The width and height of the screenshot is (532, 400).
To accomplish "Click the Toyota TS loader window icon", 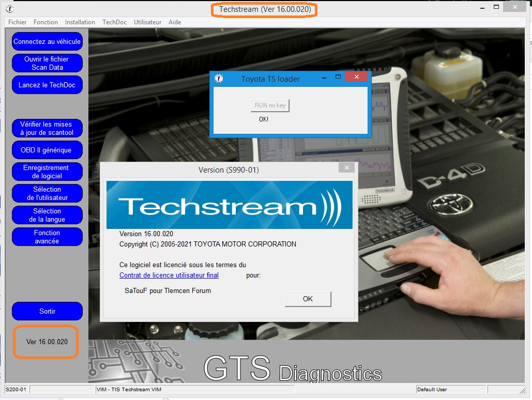I will tap(219, 79).
